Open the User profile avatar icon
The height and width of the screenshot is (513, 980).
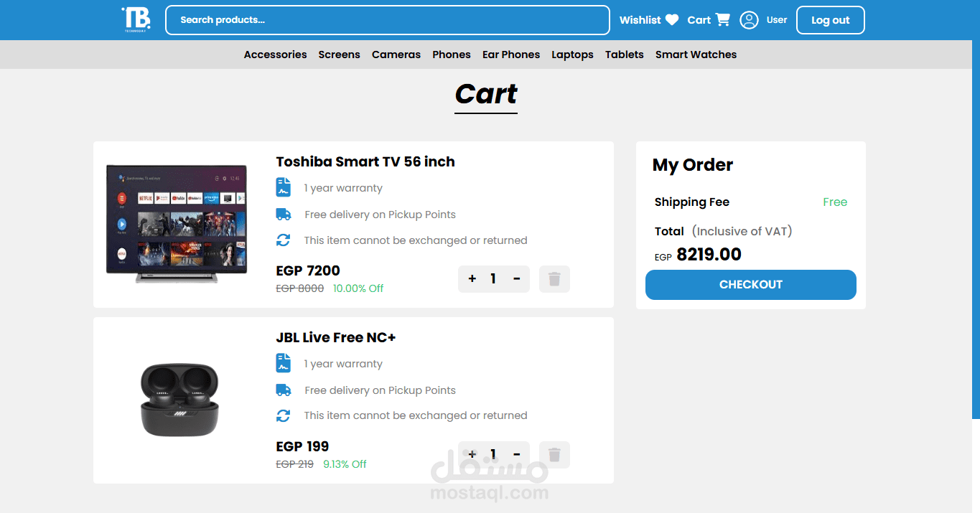point(749,20)
